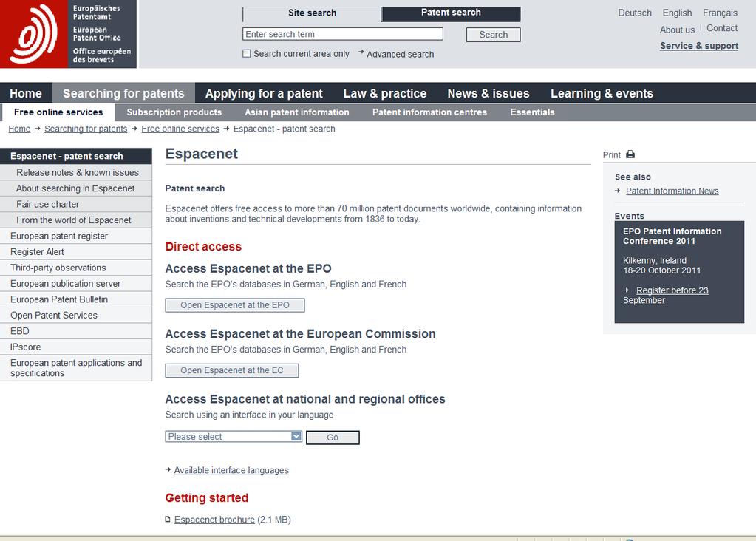This screenshot has width=756, height=541.
Task: Switch to the Site search tab
Action: [312, 13]
